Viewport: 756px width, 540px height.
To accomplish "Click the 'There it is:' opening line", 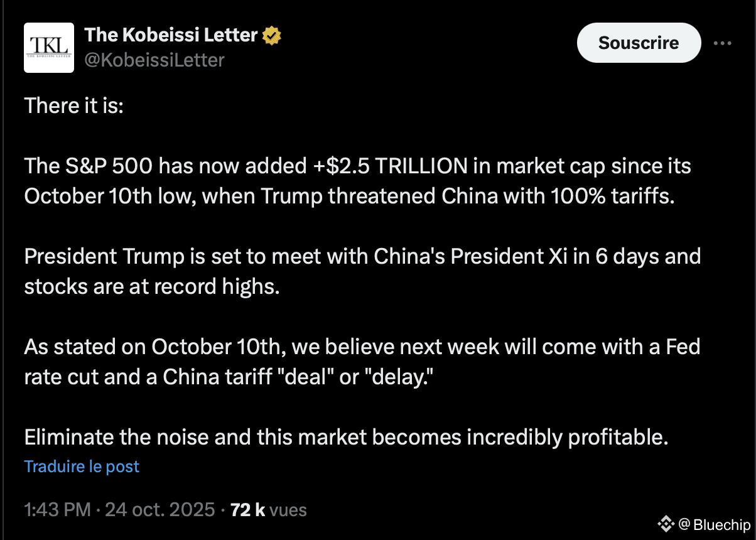I will (74, 105).
